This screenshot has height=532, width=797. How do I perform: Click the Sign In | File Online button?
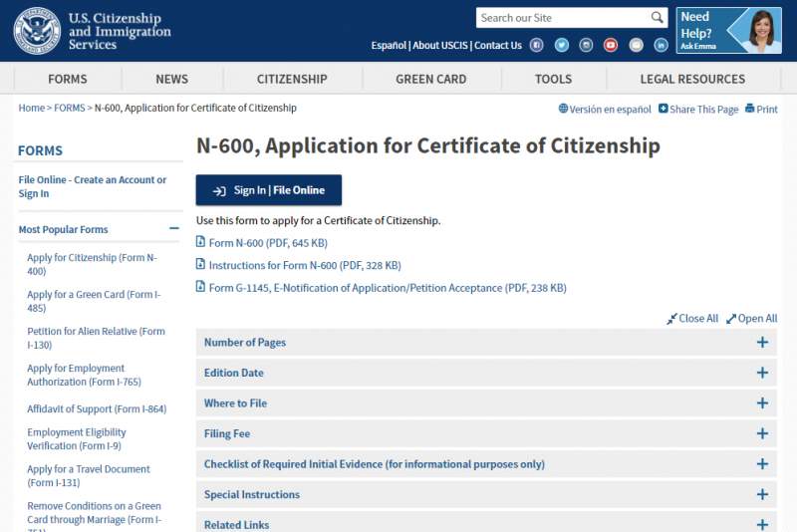268,190
